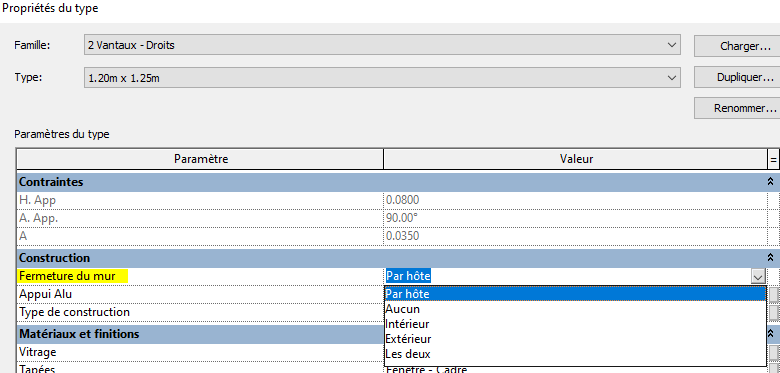
Task: Collapse the Matériaux et finitions section
Action: pyautogui.click(x=771, y=333)
